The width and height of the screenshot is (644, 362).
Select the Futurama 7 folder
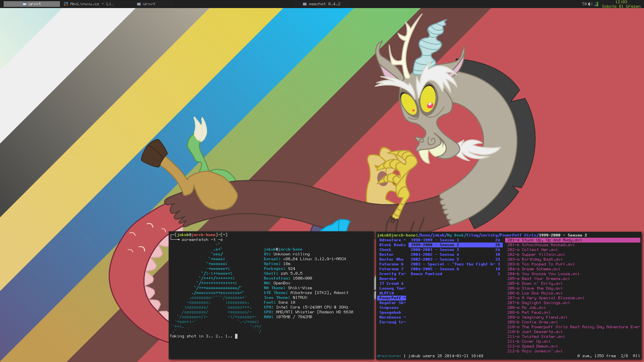391,269
